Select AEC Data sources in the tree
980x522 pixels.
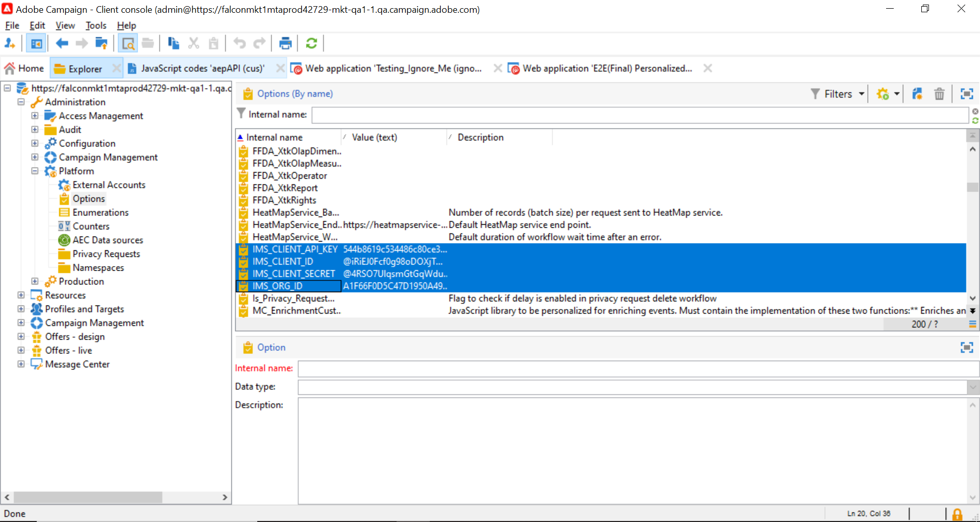(x=108, y=240)
